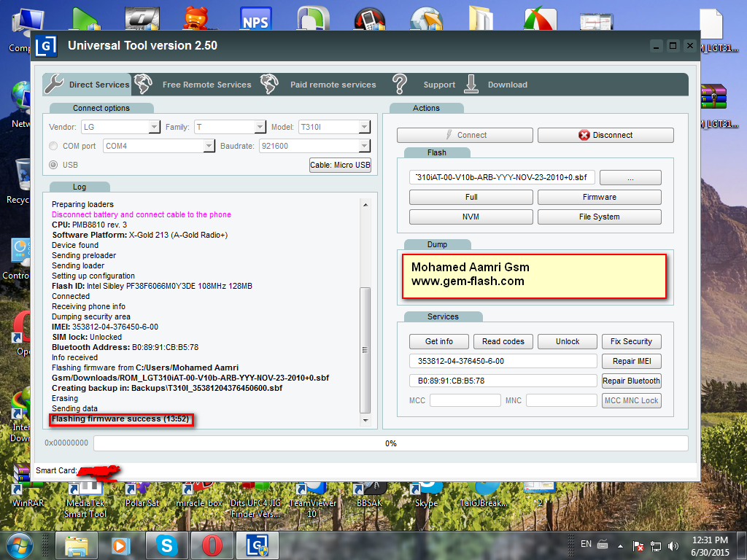Click the MCC input field
Viewport: 747px width, 560px height.
(x=465, y=400)
